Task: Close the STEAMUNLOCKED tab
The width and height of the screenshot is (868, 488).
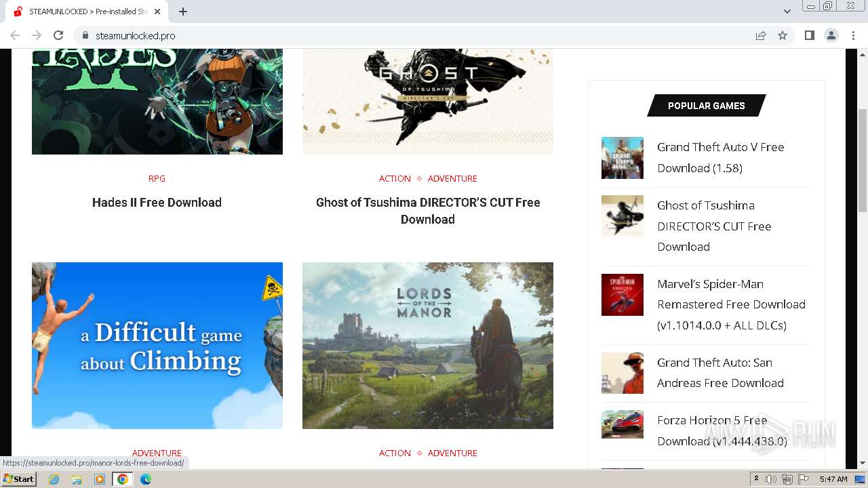Action: coord(157,12)
